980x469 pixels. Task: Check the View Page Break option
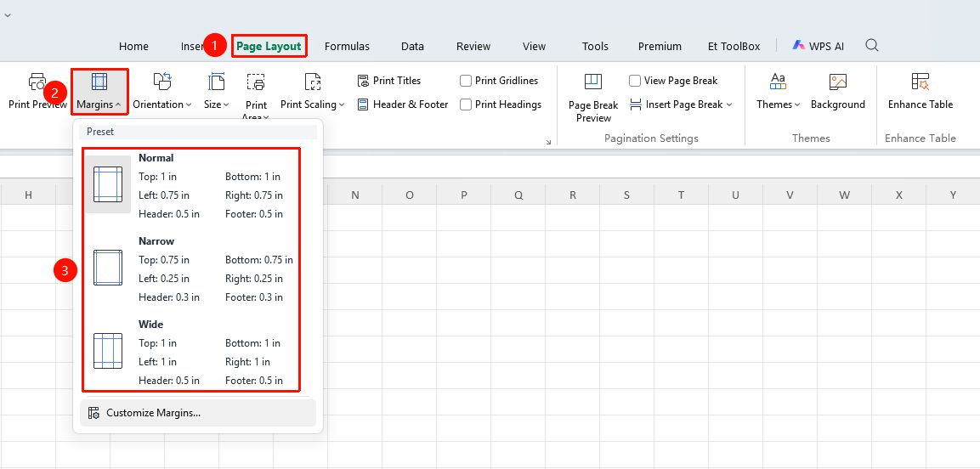point(635,81)
